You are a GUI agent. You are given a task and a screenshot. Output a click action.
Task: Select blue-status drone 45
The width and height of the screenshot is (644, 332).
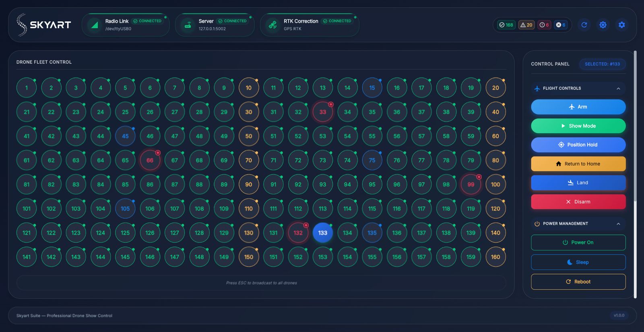[125, 136]
